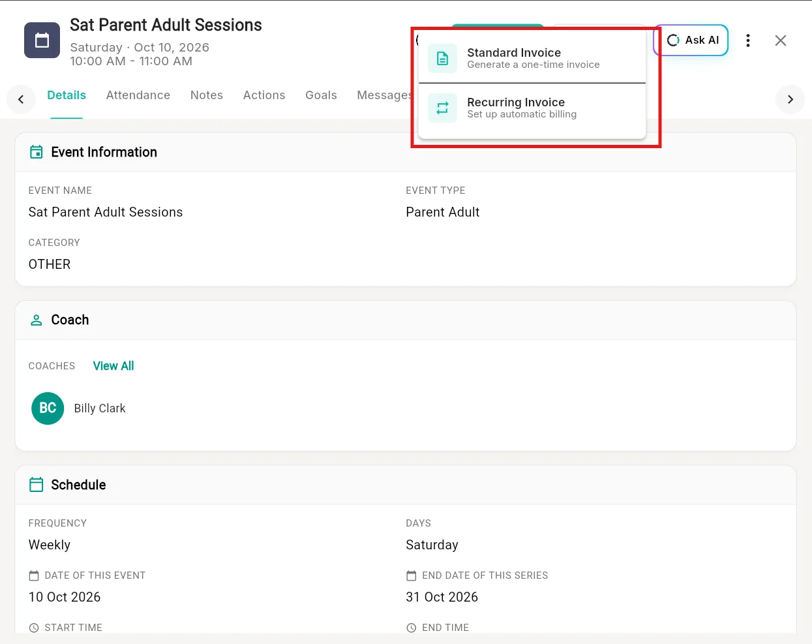
Task: Open the Ask AI assistant
Action: tap(691, 40)
